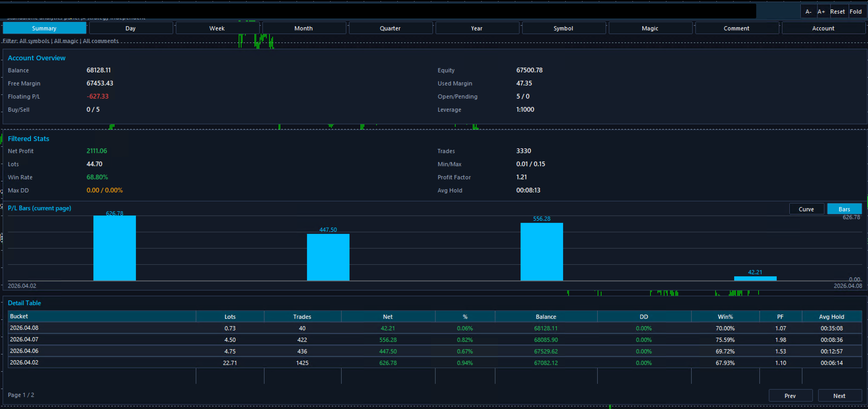Open the Quarter tab
Screen dimensions: 868x409
[x=390, y=28]
